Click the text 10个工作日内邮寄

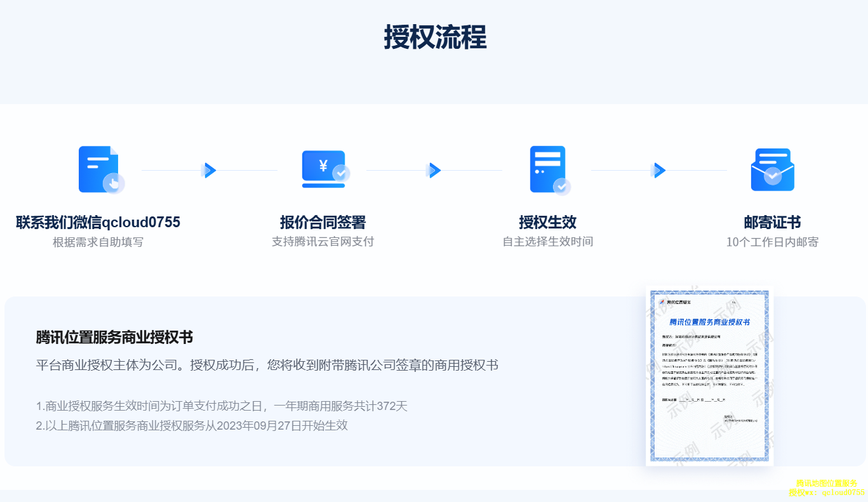773,242
